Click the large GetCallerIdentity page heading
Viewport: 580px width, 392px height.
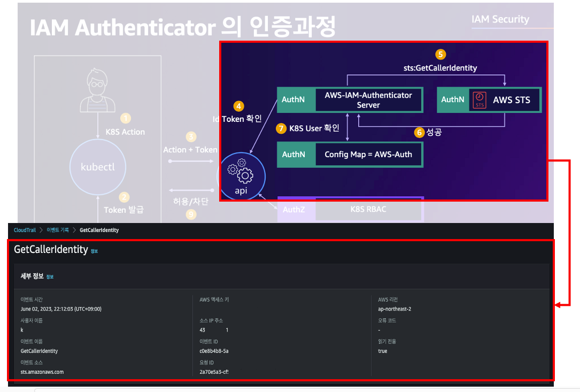click(51, 250)
